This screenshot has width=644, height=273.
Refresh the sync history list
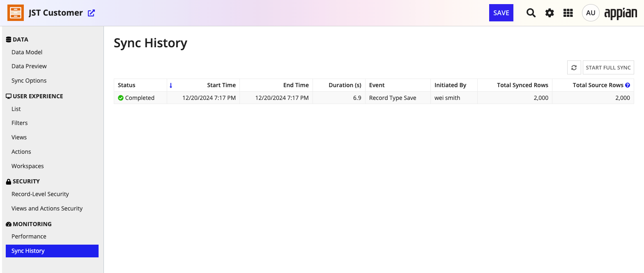tap(574, 67)
